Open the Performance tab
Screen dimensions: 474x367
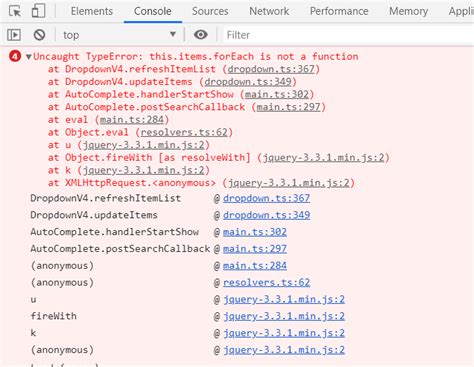[339, 11]
